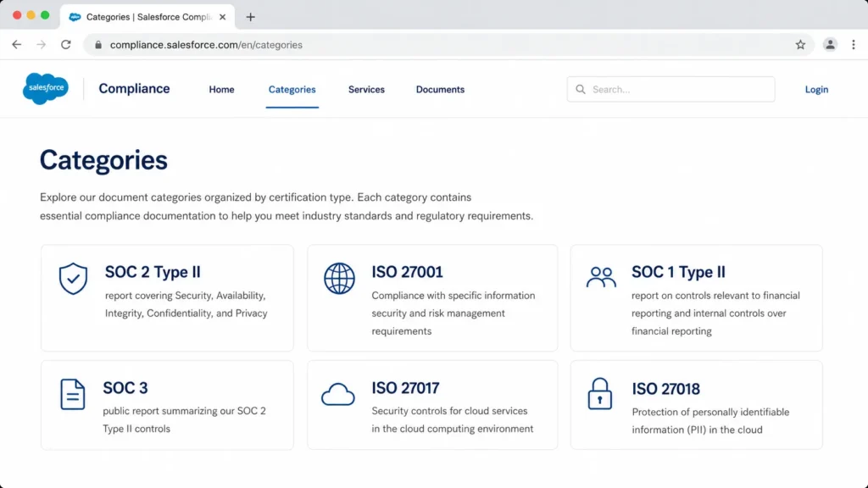Click the document icon on SOC 3 card

(73, 395)
